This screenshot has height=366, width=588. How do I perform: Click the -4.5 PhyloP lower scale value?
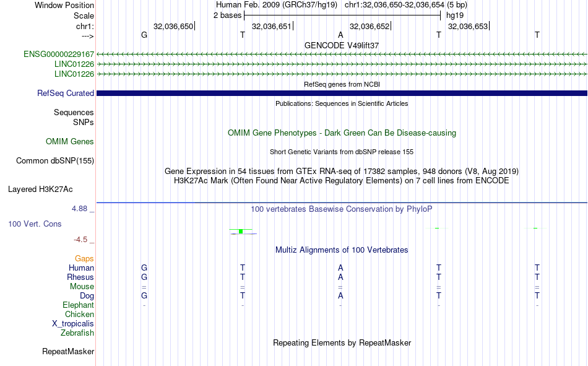tap(80, 240)
